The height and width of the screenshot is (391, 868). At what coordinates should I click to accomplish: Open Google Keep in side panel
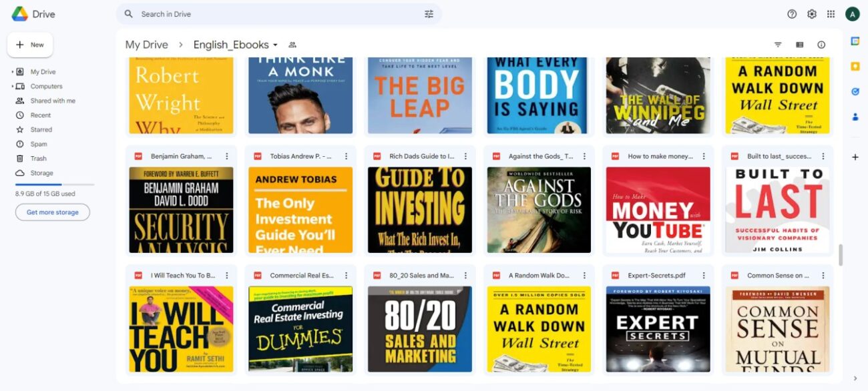pos(855,66)
